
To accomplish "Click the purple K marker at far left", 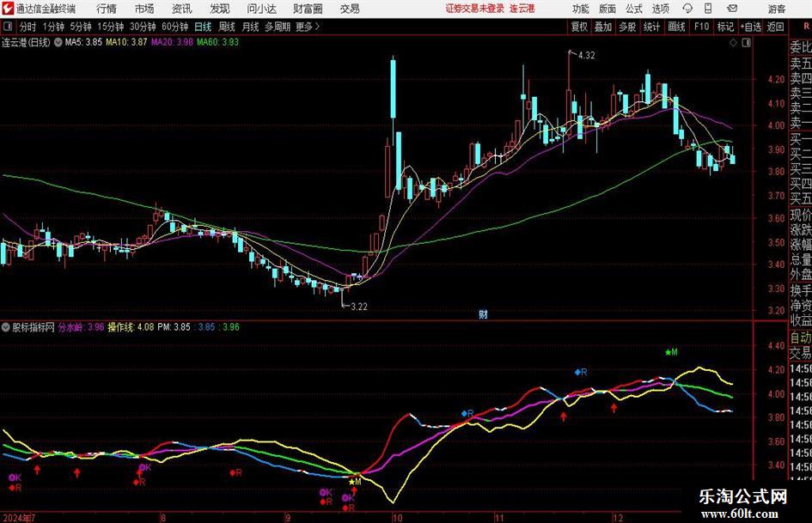I will point(15,477).
